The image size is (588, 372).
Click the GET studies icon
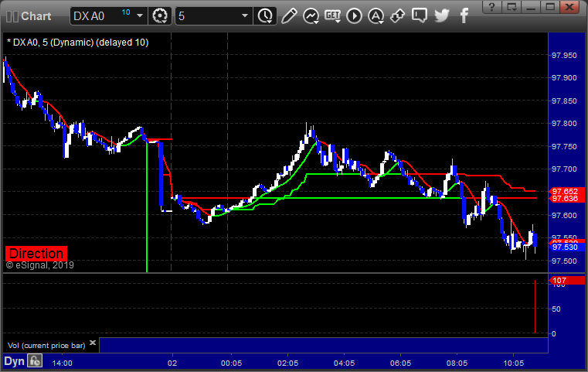pos(332,16)
